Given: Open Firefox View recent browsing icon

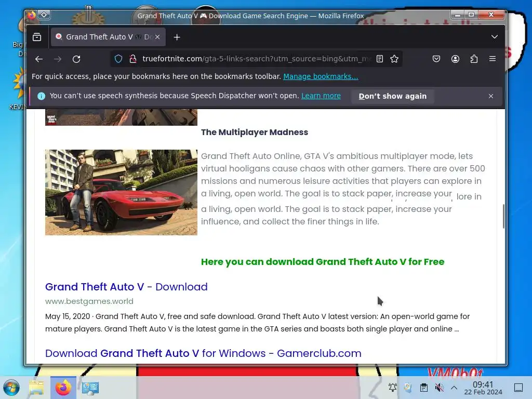Looking at the screenshot, I should tap(37, 37).
